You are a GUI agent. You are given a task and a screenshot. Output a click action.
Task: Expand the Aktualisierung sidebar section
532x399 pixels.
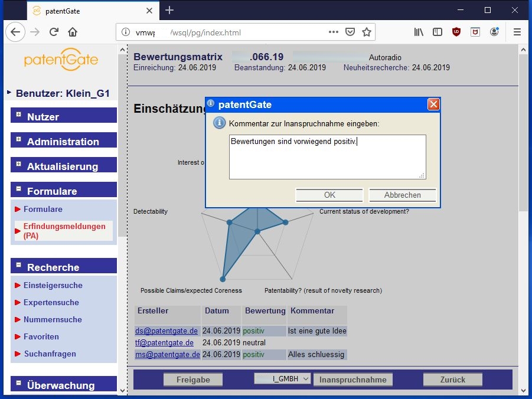19,164
